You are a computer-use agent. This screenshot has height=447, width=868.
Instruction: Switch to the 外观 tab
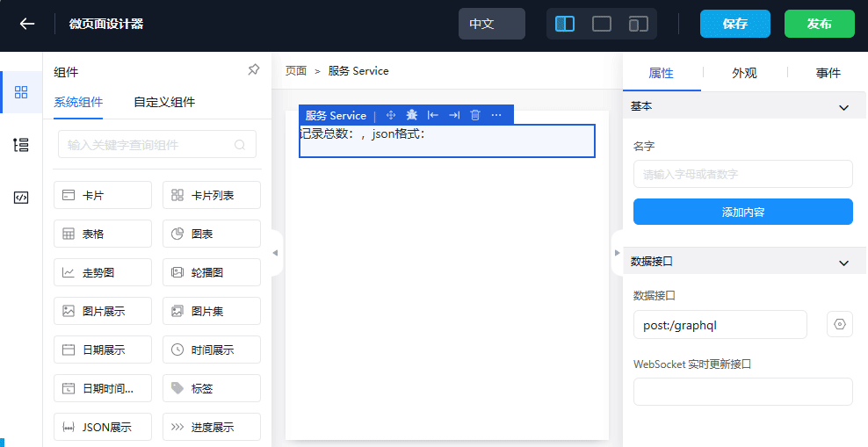tap(744, 73)
